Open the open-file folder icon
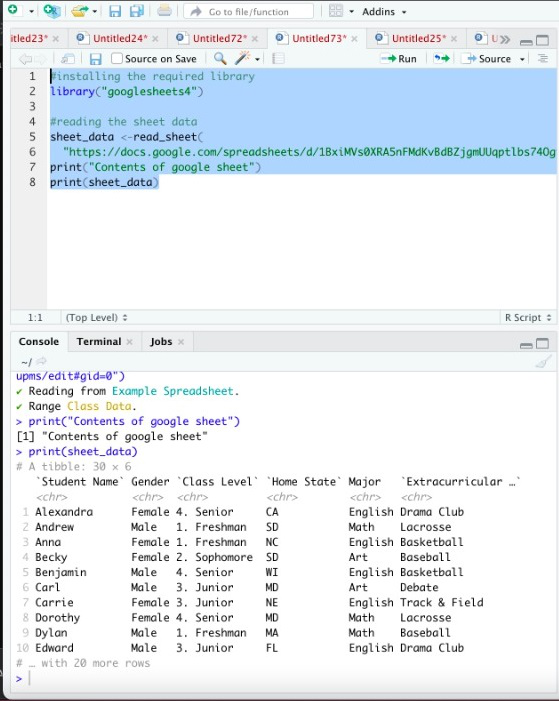559x701 pixels. click(79, 11)
